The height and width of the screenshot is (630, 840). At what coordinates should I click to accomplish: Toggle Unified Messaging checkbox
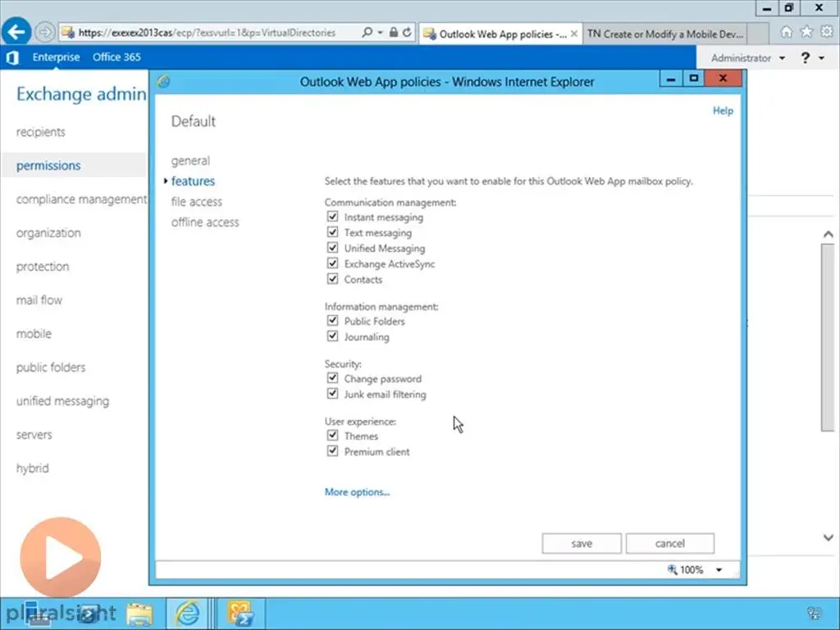pyautogui.click(x=333, y=248)
